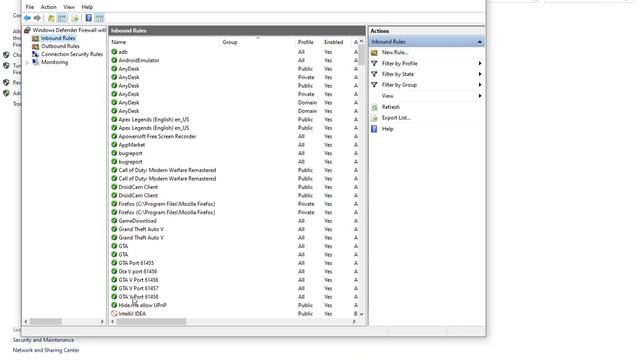Image resolution: width=640 pixels, height=360 pixels.
Task: Open Security and Maintenance link behind window
Action: click(43, 340)
